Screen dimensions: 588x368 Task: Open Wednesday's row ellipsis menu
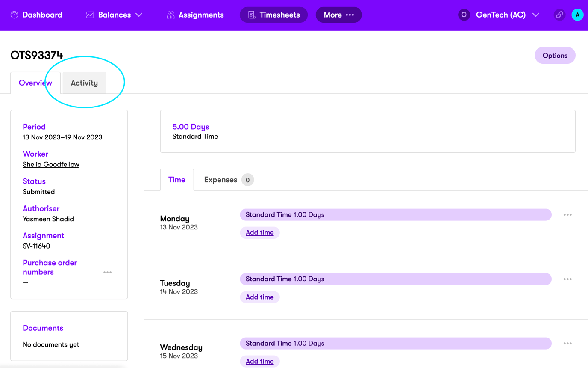[x=567, y=344]
